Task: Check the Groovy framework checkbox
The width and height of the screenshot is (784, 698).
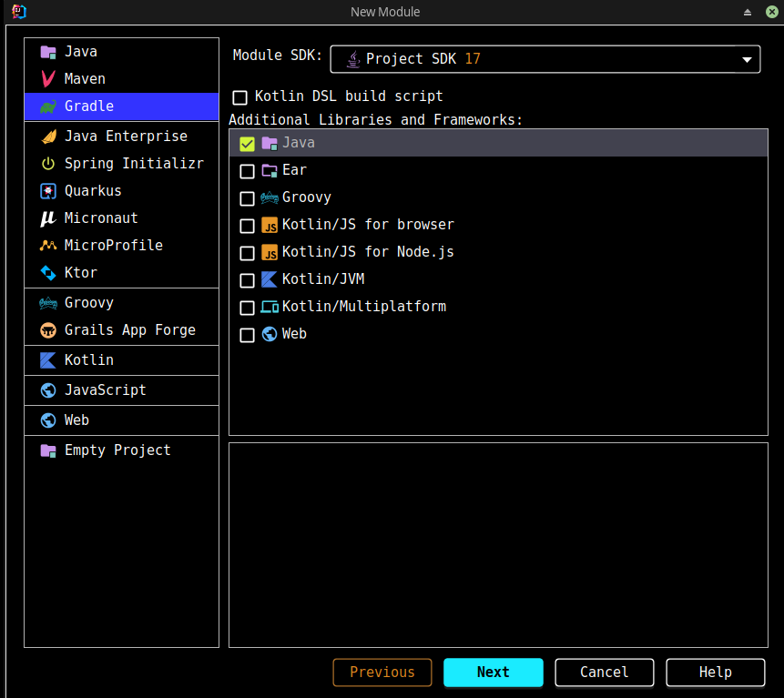Action: (x=247, y=198)
